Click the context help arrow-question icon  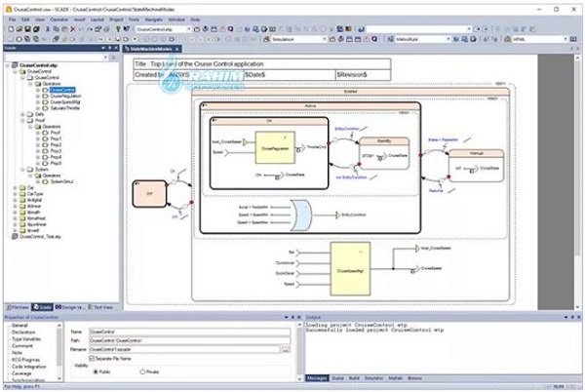pyautogui.click(x=127, y=28)
